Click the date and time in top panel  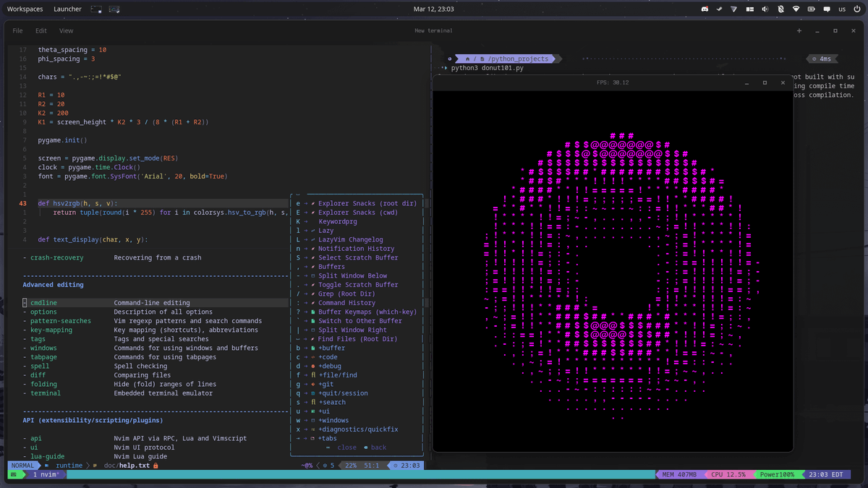[434, 9]
